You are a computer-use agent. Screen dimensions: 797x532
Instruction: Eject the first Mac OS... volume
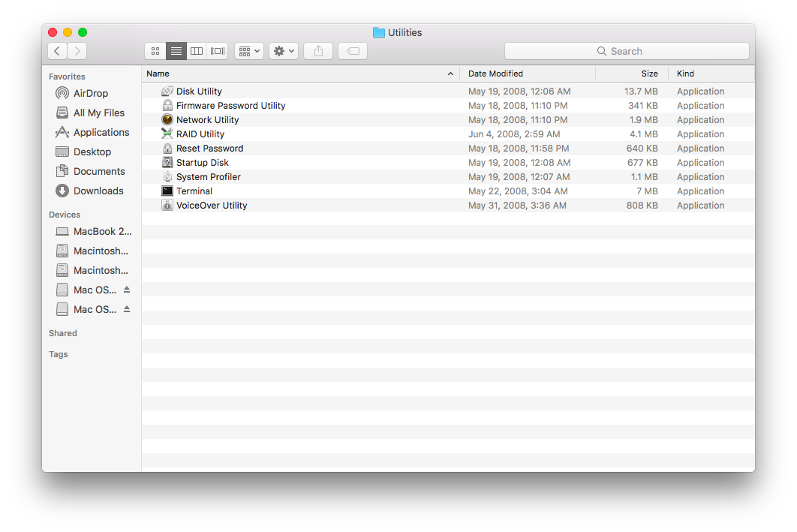point(127,290)
